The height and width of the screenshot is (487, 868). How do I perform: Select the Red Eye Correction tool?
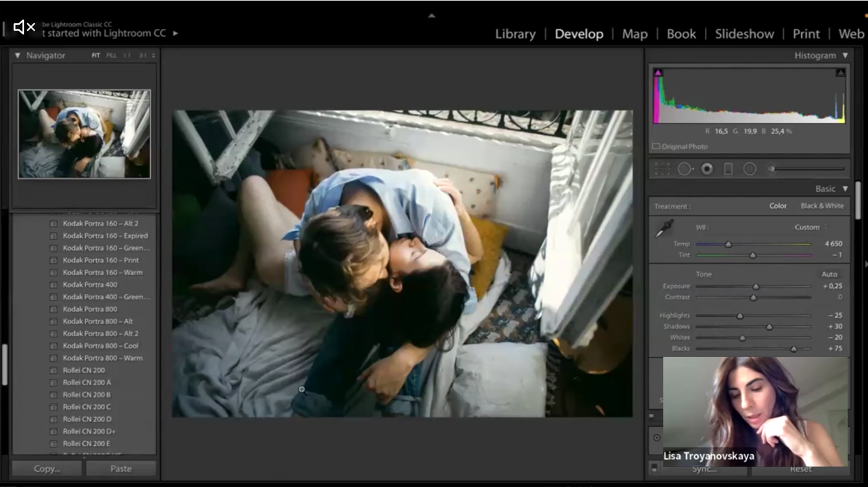pos(707,169)
